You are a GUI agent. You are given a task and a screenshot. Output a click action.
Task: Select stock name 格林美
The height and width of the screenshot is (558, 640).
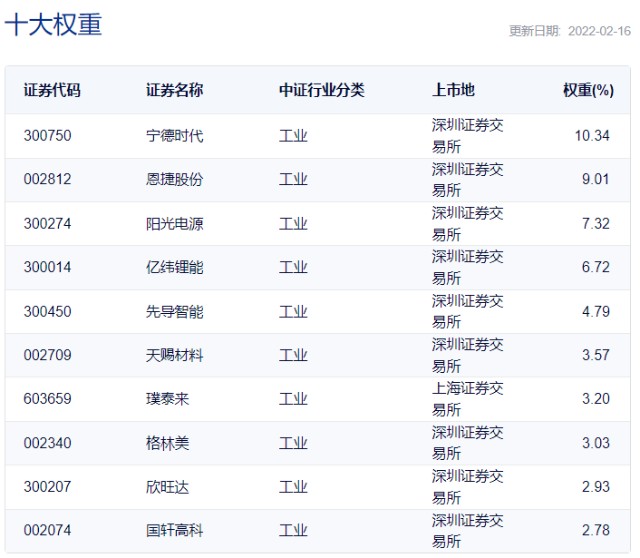(x=168, y=443)
